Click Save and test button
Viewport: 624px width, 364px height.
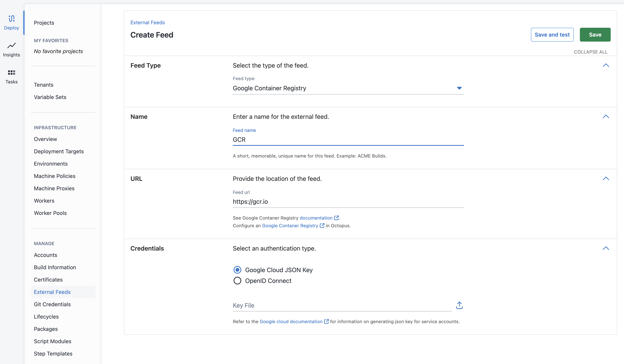[552, 35]
